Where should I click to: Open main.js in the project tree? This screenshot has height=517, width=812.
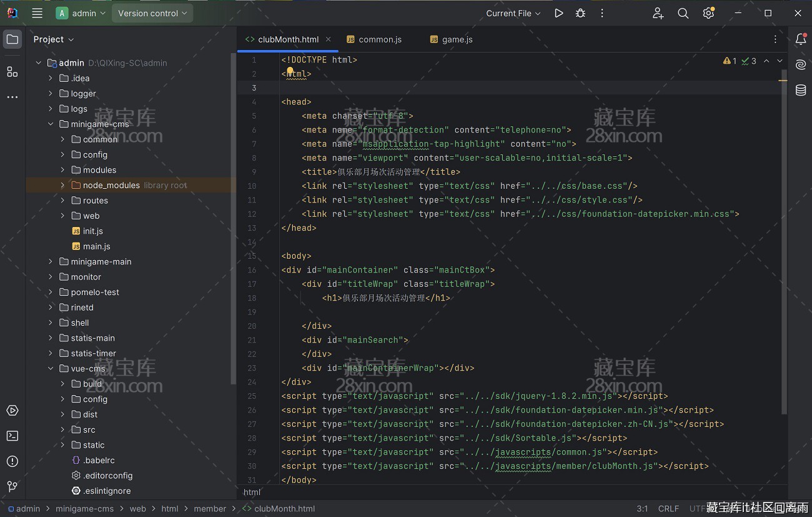[96, 246]
